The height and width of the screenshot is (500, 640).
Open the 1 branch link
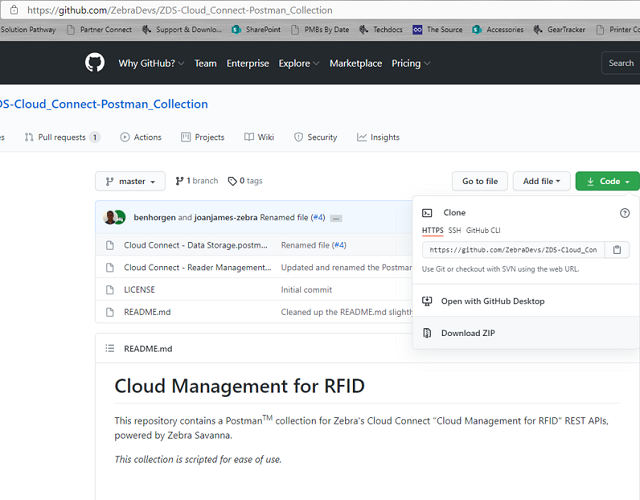click(x=196, y=181)
